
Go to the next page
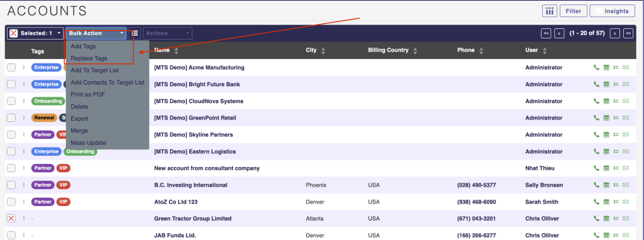coord(614,33)
